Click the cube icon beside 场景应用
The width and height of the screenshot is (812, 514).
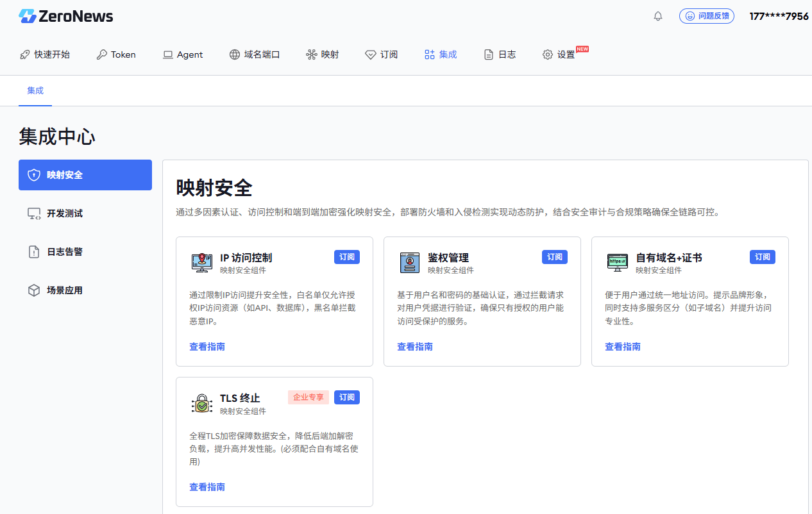(35, 290)
